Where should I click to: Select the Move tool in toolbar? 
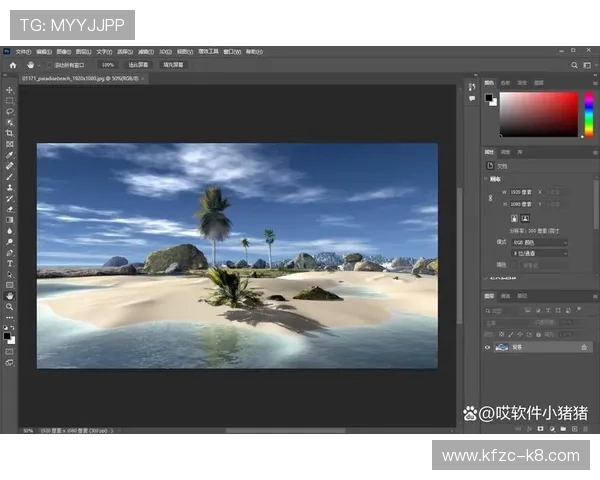tap(10, 90)
